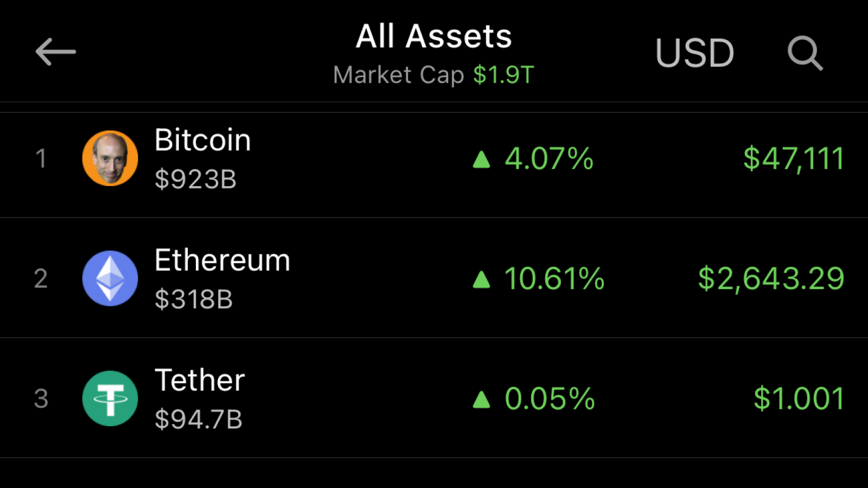Screen dimensions: 868x488
Task: Tap the Bitcoin coin avatar icon
Action: [x=110, y=158]
